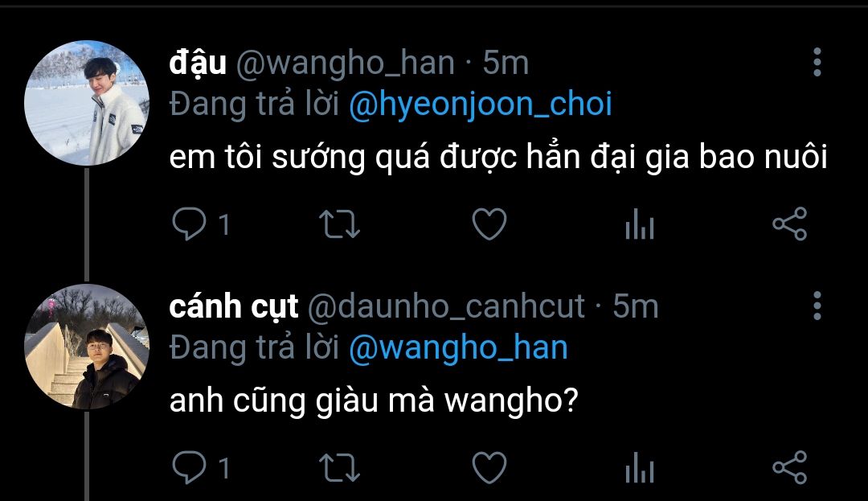Open đậu display name profile
Image resolution: width=868 pixels, height=501 pixels.
point(198,63)
